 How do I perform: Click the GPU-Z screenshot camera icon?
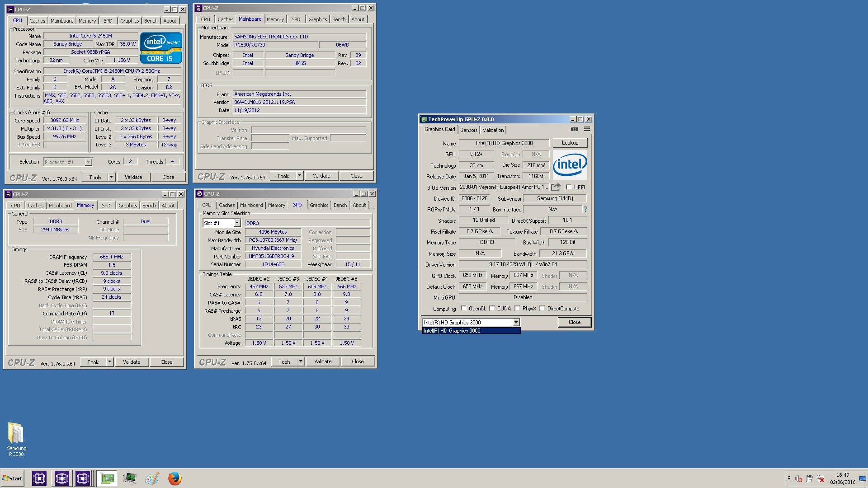pyautogui.click(x=574, y=129)
